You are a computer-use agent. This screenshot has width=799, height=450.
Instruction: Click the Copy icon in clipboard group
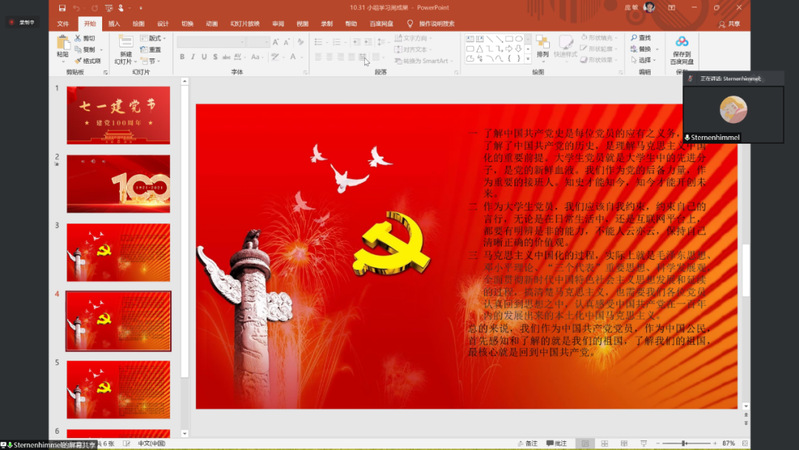point(77,49)
